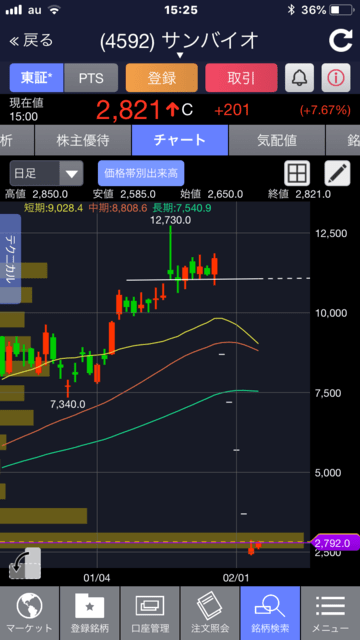Tap the orange 登録 button
360x640 pixels.
point(162,78)
